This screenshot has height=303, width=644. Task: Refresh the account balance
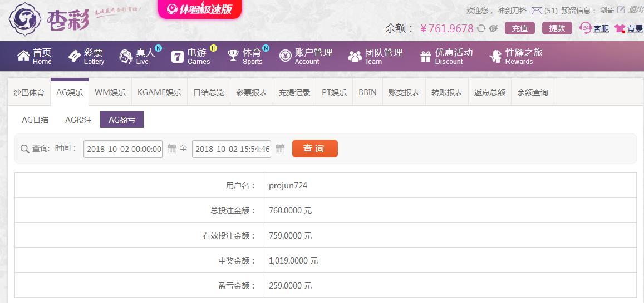click(x=481, y=28)
